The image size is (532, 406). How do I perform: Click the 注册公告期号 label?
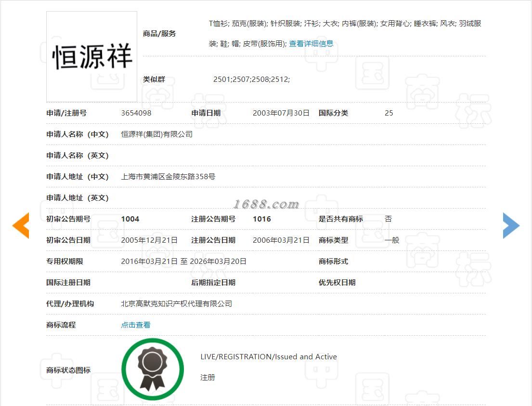click(213, 219)
